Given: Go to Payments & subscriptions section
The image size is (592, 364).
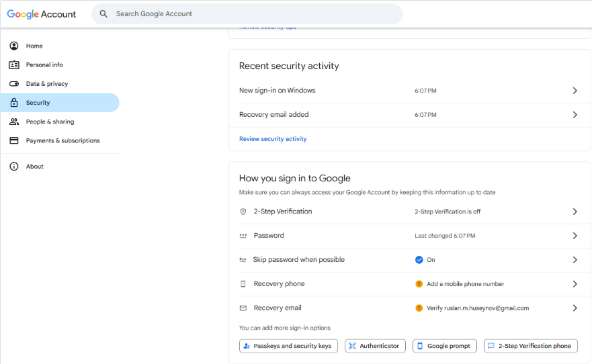Looking at the screenshot, I should pyautogui.click(x=62, y=141).
